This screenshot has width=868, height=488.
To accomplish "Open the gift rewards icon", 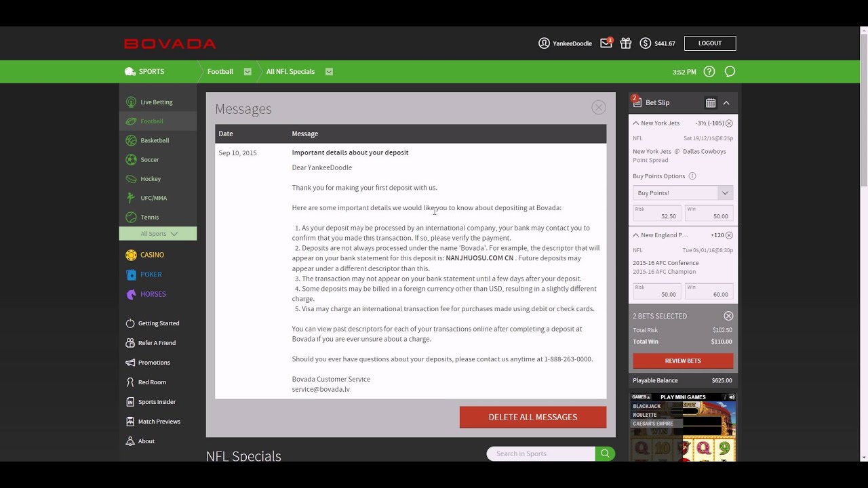I will click(x=626, y=43).
